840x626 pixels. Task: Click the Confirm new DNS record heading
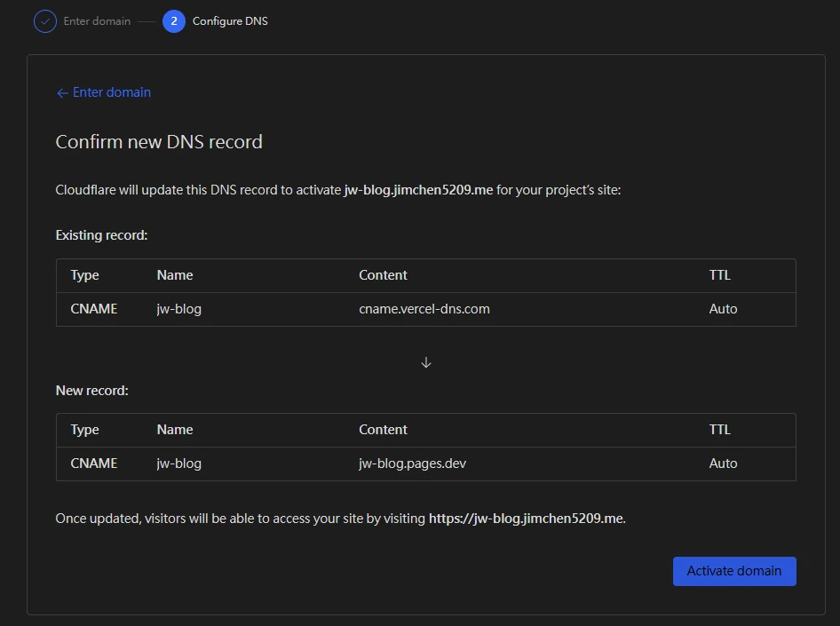point(159,142)
